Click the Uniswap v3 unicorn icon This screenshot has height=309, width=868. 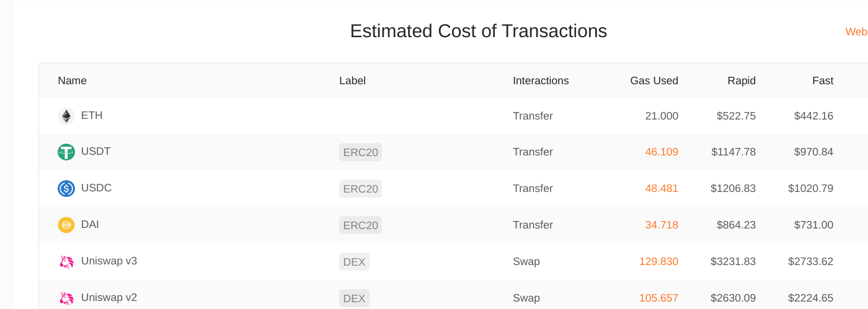point(66,261)
